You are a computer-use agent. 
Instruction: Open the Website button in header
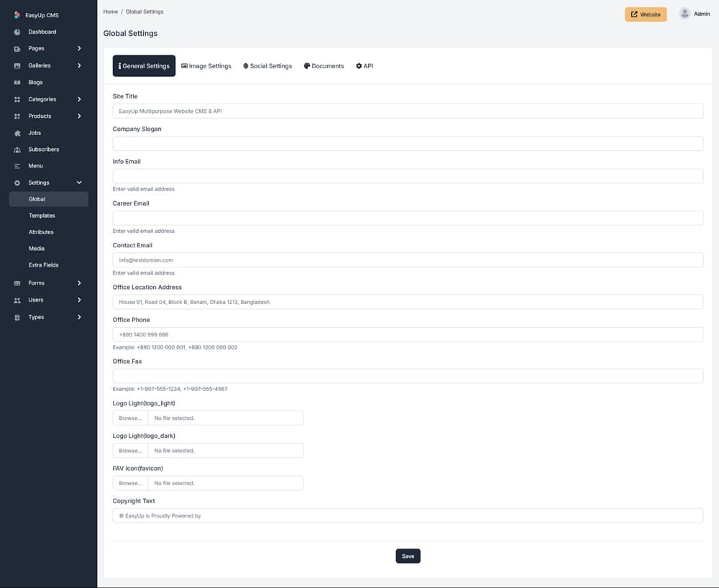point(645,14)
